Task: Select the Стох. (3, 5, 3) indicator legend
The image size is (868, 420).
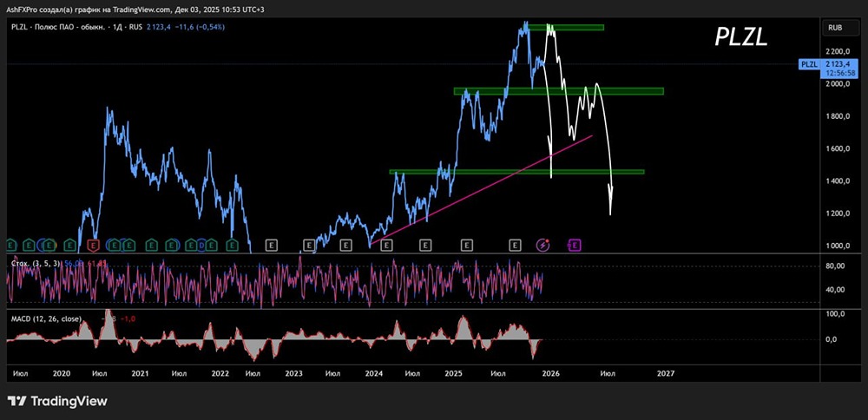Action: tap(36, 264)
